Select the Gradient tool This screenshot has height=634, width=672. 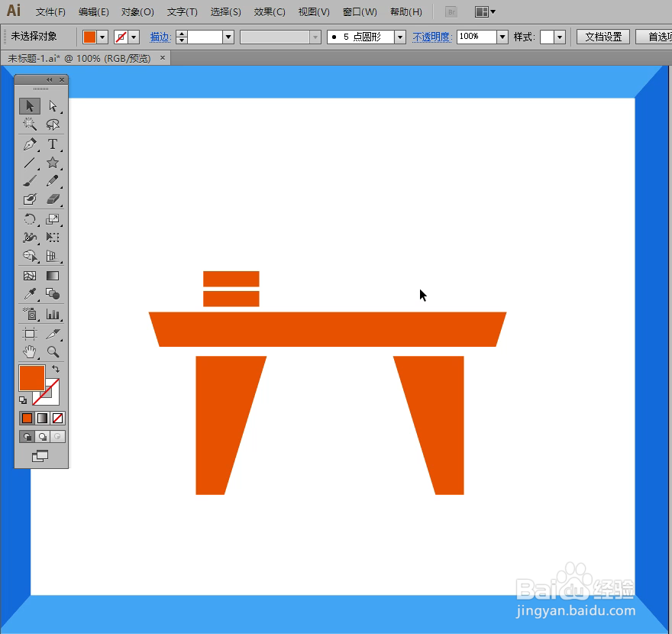coord(53,276)
